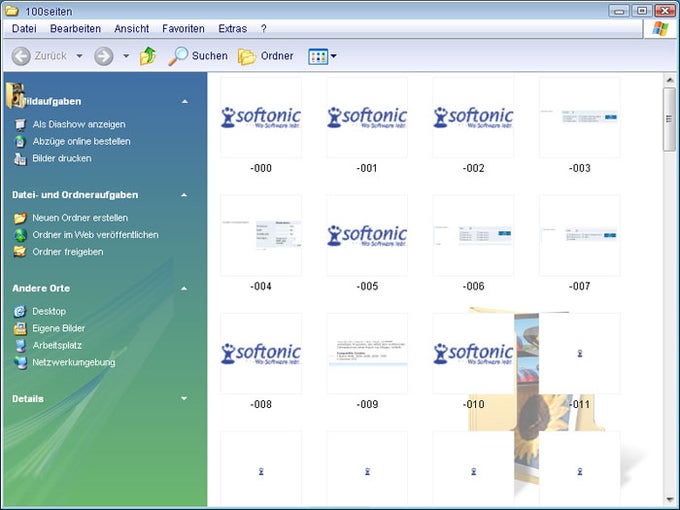
Task: Click the forward navigation arrow
Action: click(104, 56)
